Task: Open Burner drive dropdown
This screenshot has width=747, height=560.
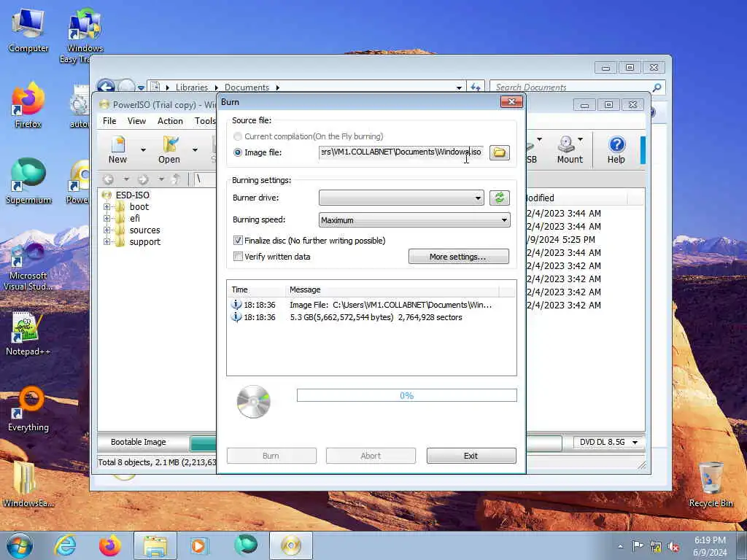Action: [x=401, y=198]
